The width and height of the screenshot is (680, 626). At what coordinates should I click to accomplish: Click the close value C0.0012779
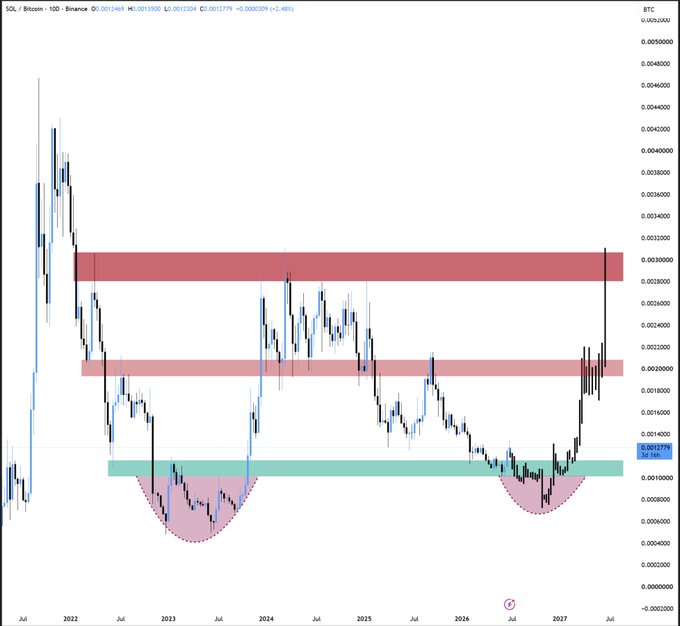pos(216,9)
